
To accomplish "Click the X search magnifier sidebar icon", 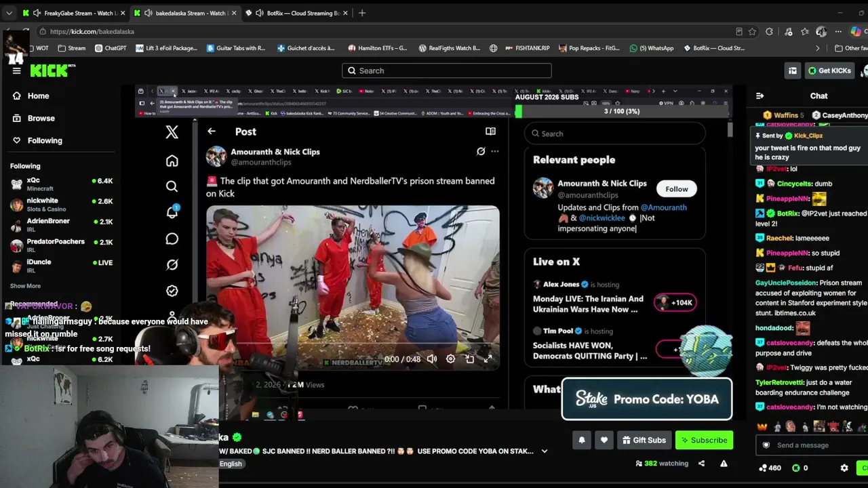I will pyautogui.click(x=172, y=186).
